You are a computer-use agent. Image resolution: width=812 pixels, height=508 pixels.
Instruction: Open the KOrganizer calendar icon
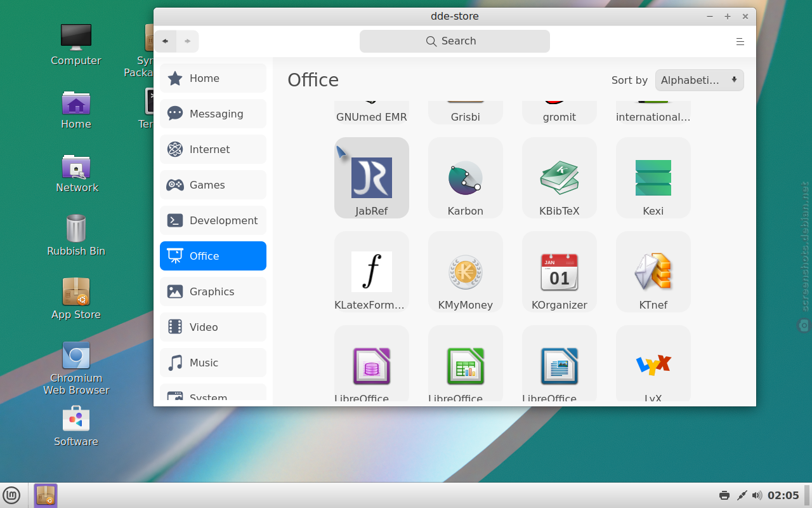coord(560,272)
